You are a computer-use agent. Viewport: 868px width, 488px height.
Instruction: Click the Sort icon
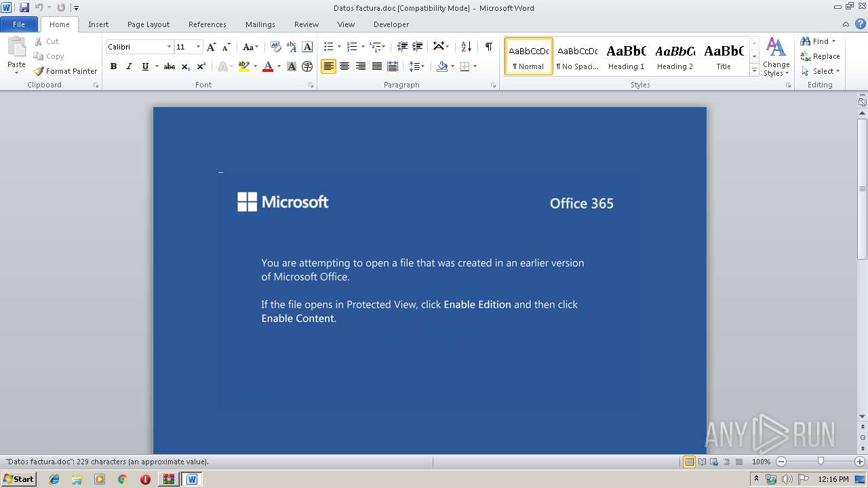point(466,47)
